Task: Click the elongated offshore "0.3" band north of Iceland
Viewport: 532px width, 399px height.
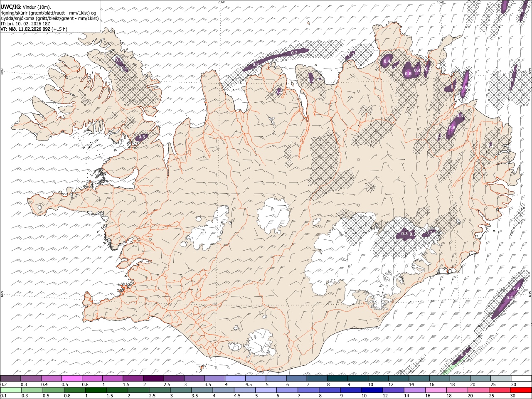Action: tap(276, 59)
